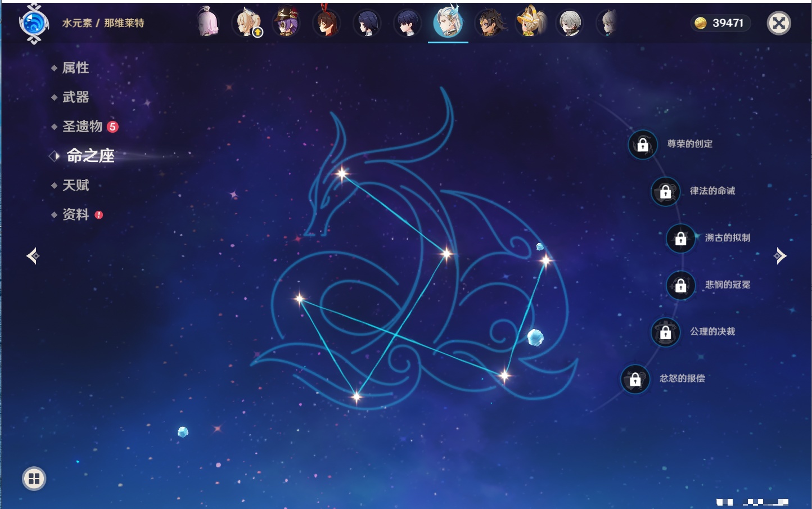Go to the next character with right arrow

click(780, 256)
